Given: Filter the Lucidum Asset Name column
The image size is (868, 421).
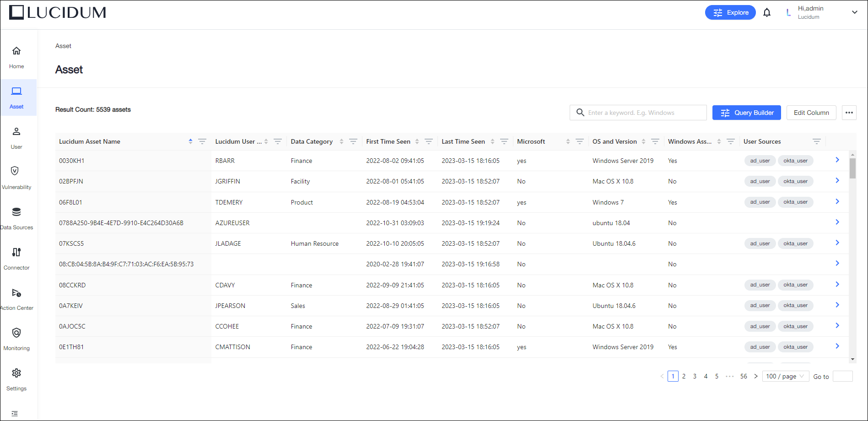Looking at the screenshot, I should pos(202,141).
